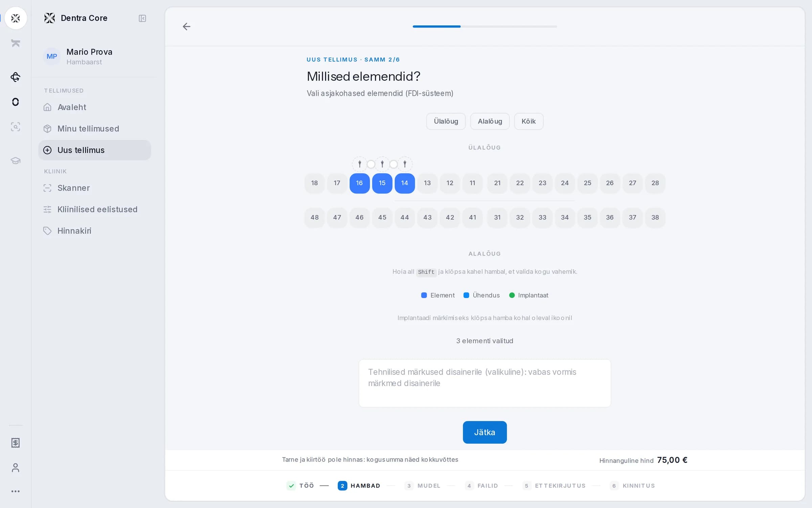Screen dimensions: 812x508
Task: Click the technical notes text field
Action: [485, 383]
